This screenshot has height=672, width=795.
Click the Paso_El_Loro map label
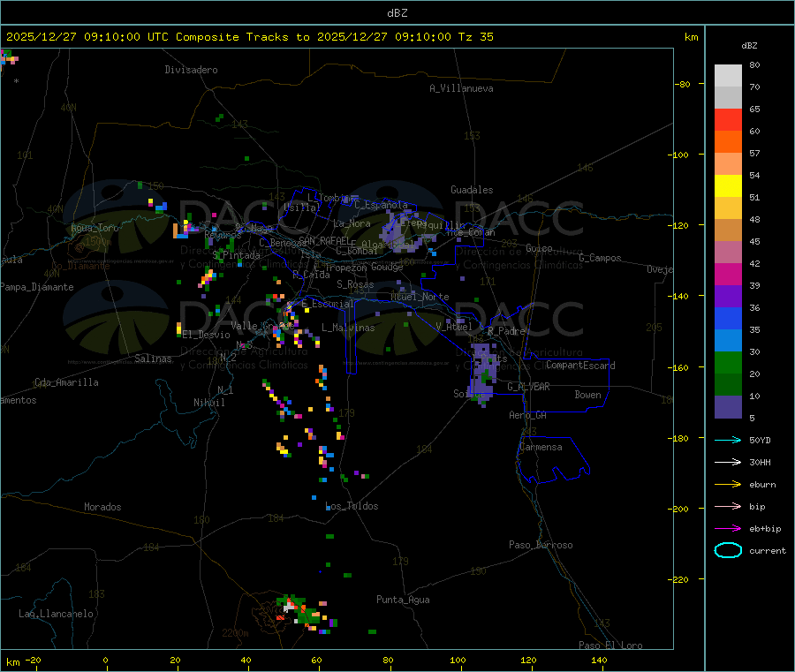(610, 646)
